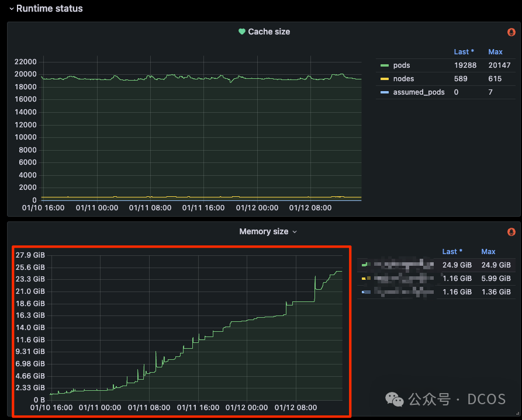Click the 5.99 GiB Max value
The height and width of the screenshot is (420, 522).
(496, 278)
